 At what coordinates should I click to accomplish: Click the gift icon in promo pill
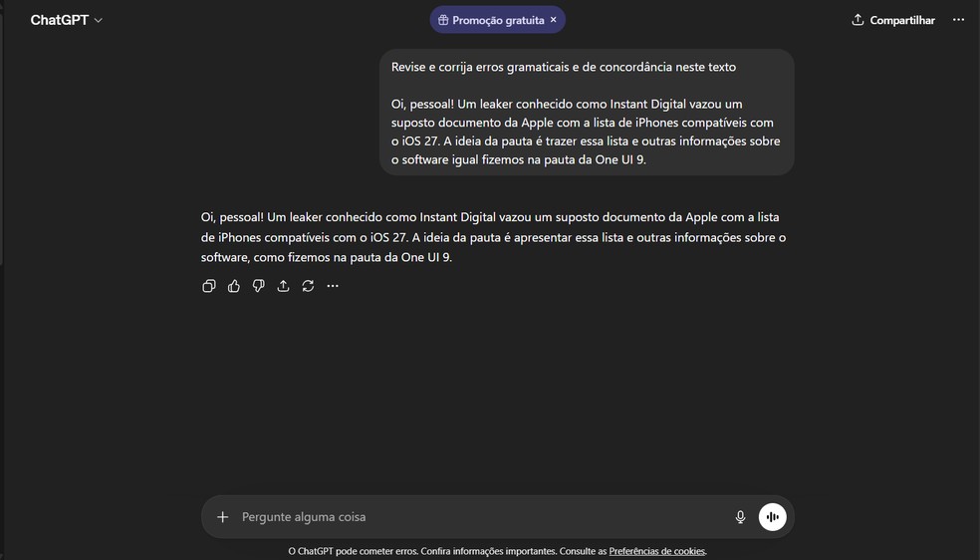[x=443, y=20]
